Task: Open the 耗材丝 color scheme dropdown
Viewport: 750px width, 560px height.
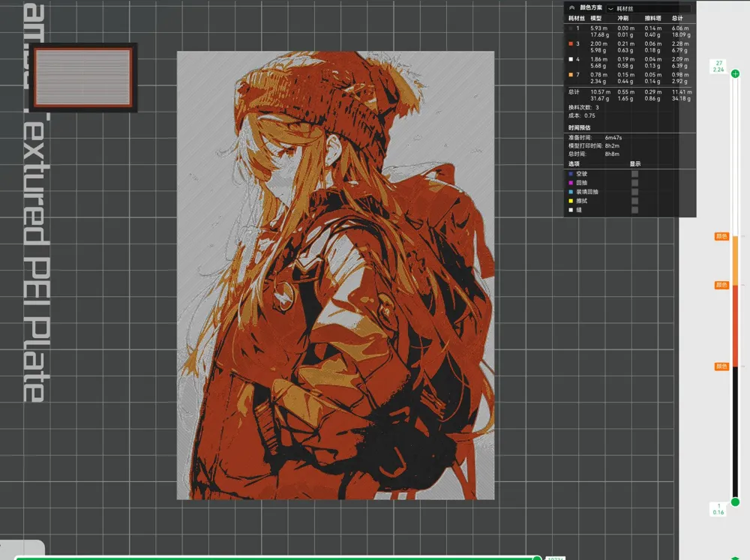Action: pos(648,8)
